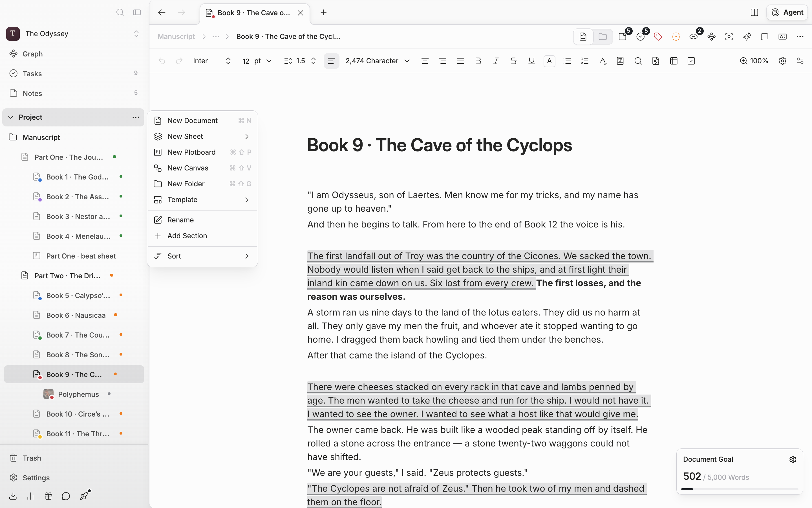Open Settings in the sidebar
This screenshot has width=812, height=508.
73,478
